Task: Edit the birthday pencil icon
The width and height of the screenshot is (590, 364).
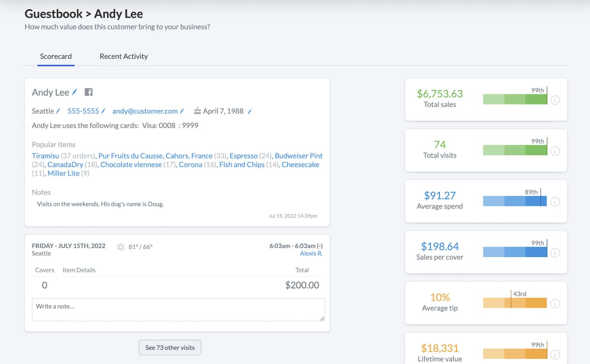Action: point(249,111)
